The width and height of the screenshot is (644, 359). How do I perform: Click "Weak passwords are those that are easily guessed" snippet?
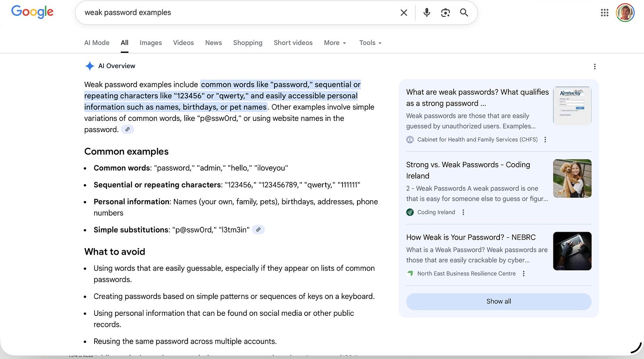(x=471, y=121)
